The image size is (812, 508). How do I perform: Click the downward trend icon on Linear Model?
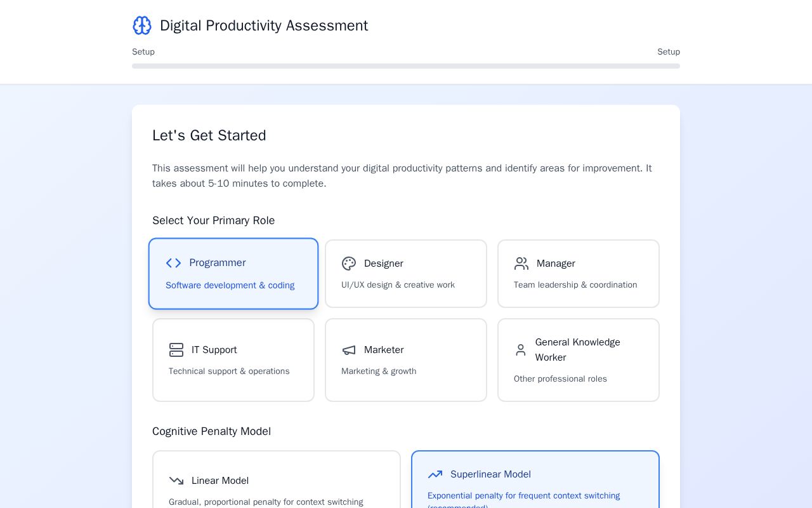pos(176,481)
